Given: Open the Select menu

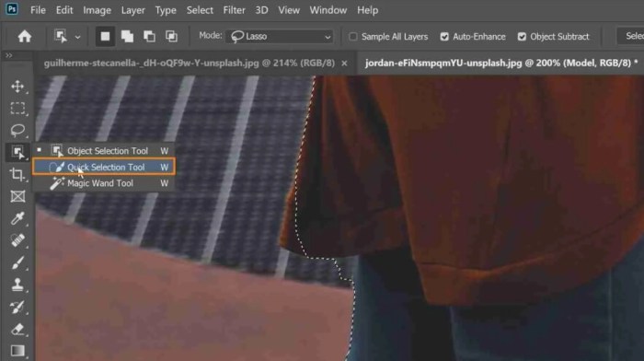Looking at the screenshot, I should (200, 10).
